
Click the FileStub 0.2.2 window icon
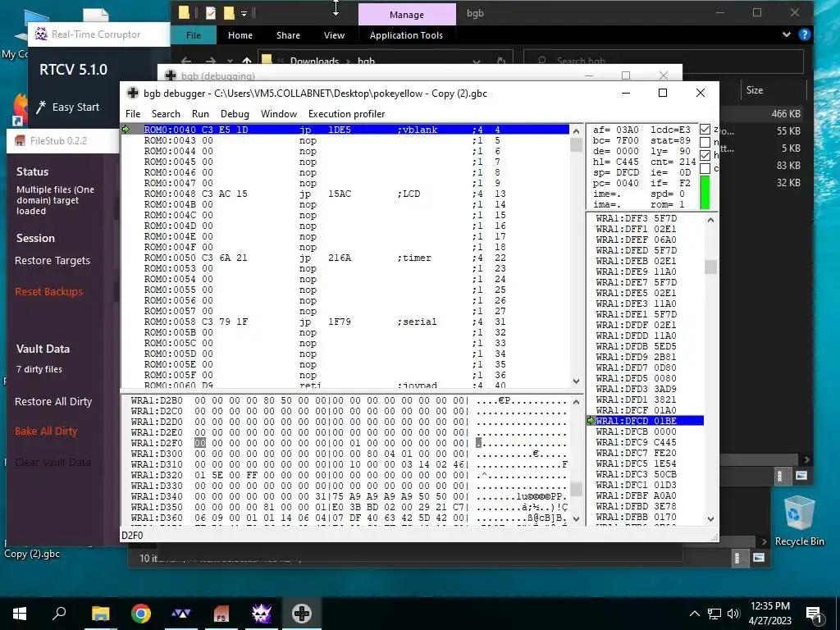pyautogui.click(x=20, y=141)
